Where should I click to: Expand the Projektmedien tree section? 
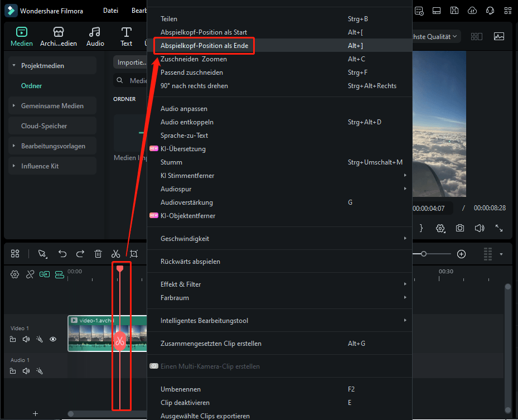14,66
